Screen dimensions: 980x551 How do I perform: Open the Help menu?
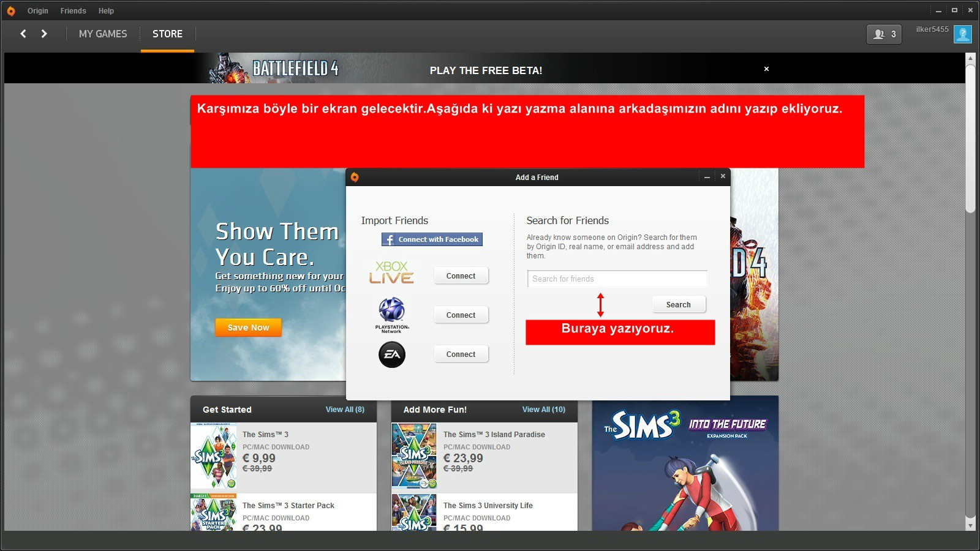click(106, 11)
